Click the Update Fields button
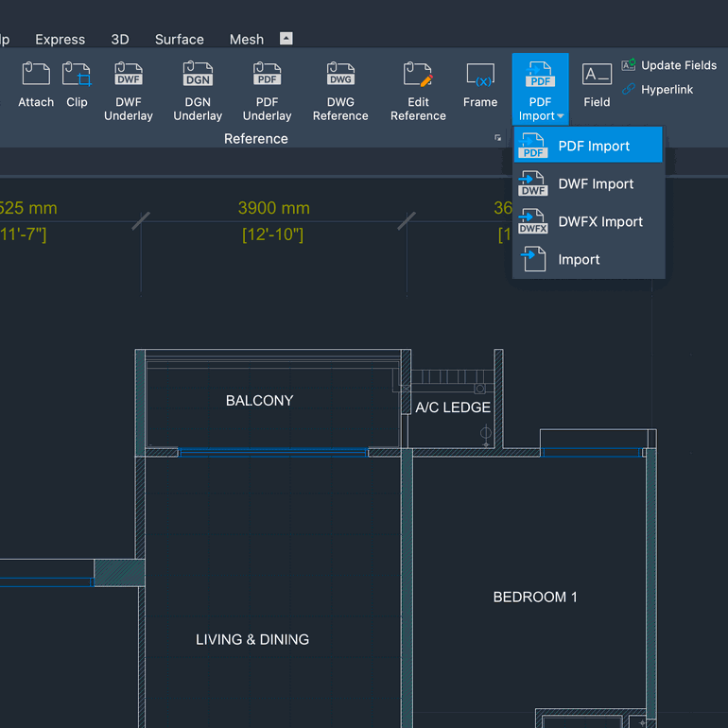 [669, 65]
